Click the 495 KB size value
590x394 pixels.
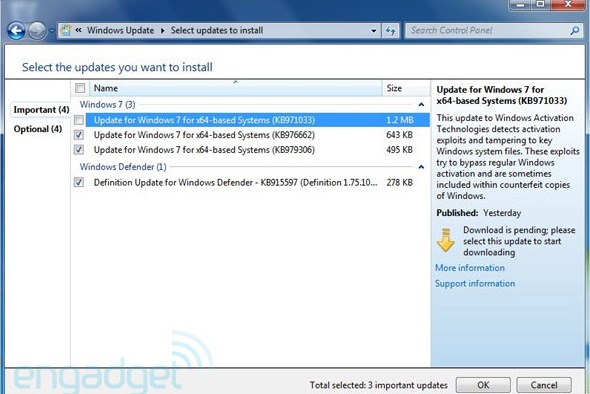pyautogui.click(x=399, y=150)
